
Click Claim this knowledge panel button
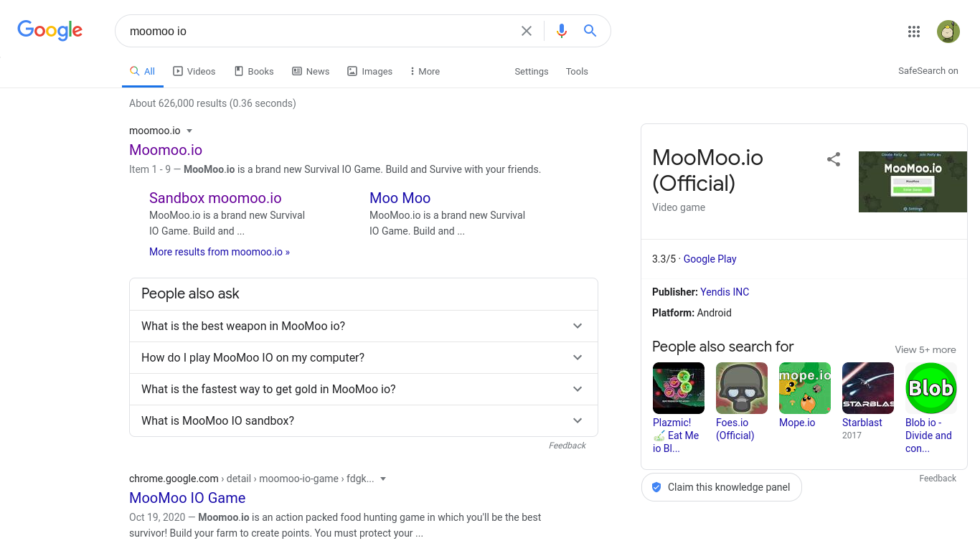(722, 487)
